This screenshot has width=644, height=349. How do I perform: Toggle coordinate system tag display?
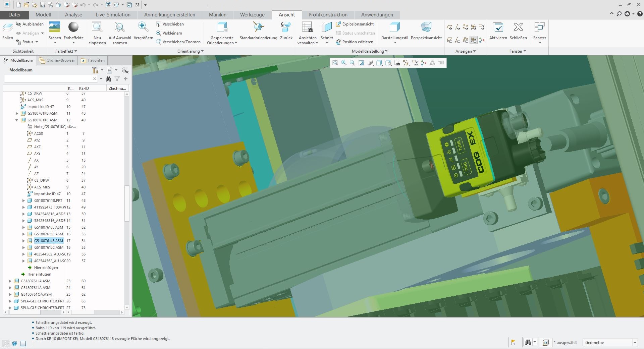[474, 40]
